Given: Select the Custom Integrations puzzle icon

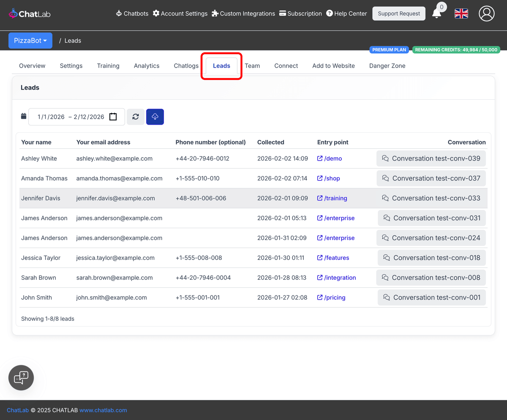Looking at the screenshot, I should (215, 13).
